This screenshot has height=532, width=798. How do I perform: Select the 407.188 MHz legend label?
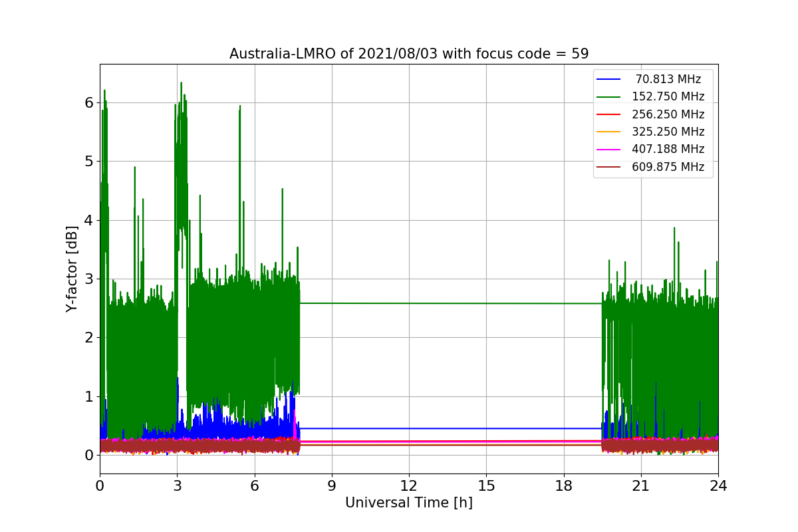pos(668,149)
